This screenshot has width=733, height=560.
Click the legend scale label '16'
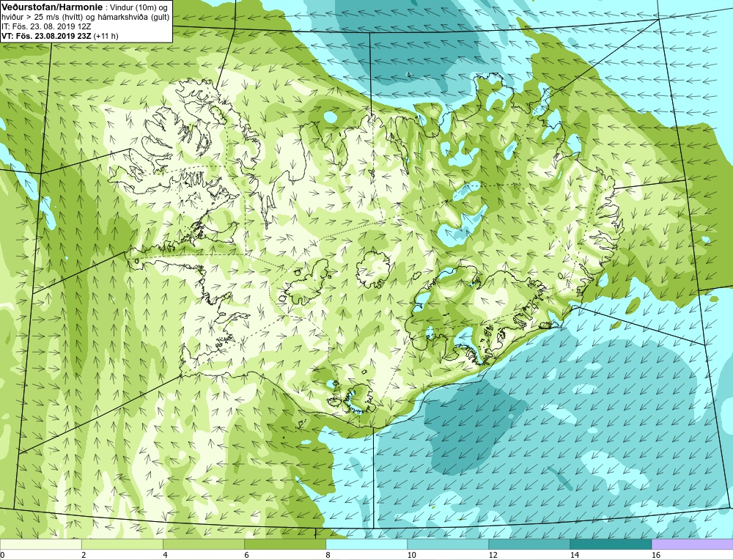coord(656,555)
